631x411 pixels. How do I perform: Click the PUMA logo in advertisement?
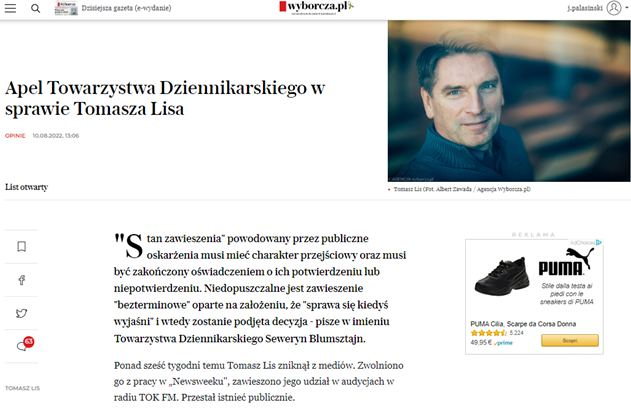click(566, 262)
